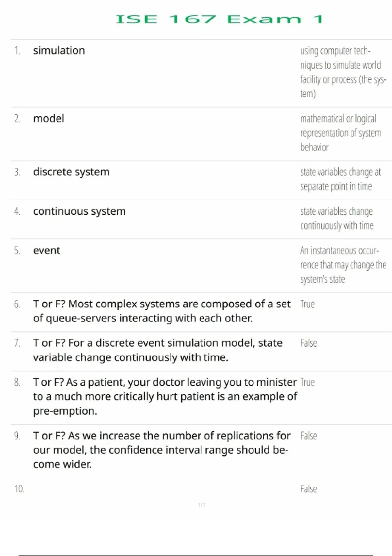Click the page number indicator at bottom
Image resolution: width=392 pixels, height=556 pixels.
click(x=202, y=505)
